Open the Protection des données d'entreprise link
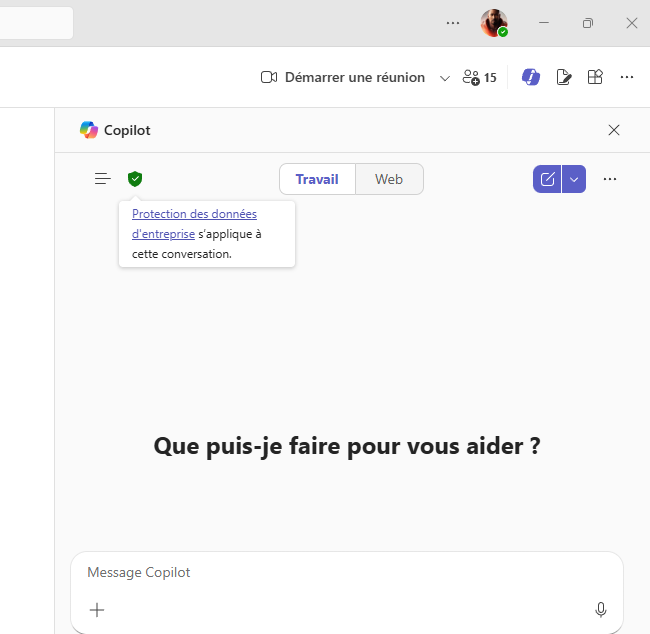This screenshot has height=634, width=650. point(194,214)
